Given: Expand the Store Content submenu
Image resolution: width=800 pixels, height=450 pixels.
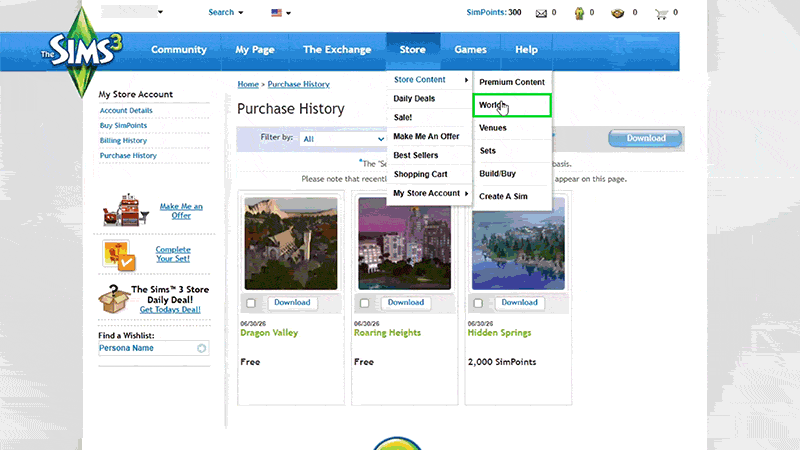Looking at the screenshot, I should tap(429, 80).
